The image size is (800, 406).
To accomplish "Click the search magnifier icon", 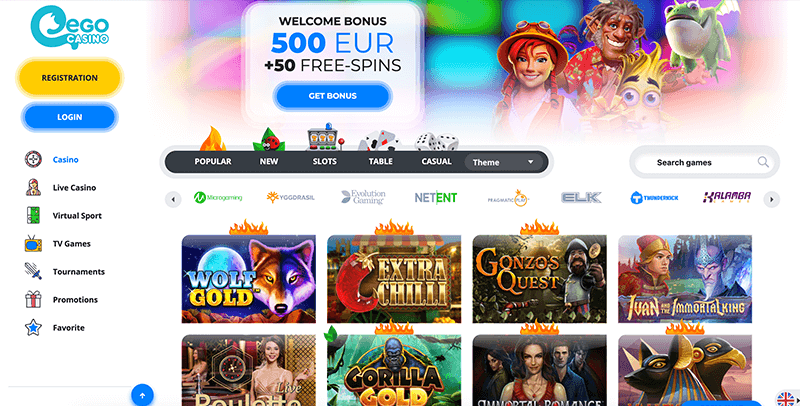I will point(763,162).
